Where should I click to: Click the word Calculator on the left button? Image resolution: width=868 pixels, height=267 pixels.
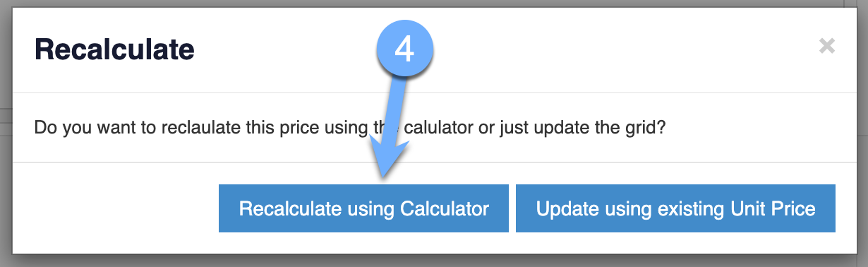tap(445, 209)
